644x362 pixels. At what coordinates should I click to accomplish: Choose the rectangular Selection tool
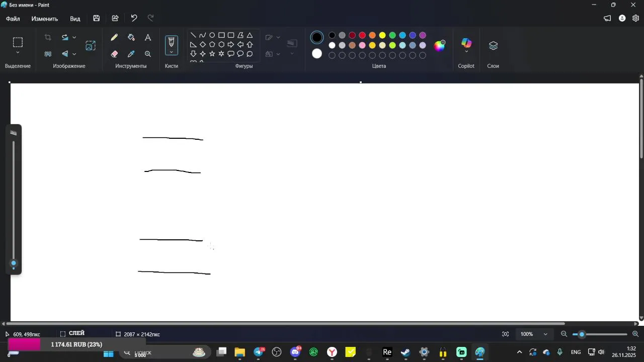coord(18,42)
